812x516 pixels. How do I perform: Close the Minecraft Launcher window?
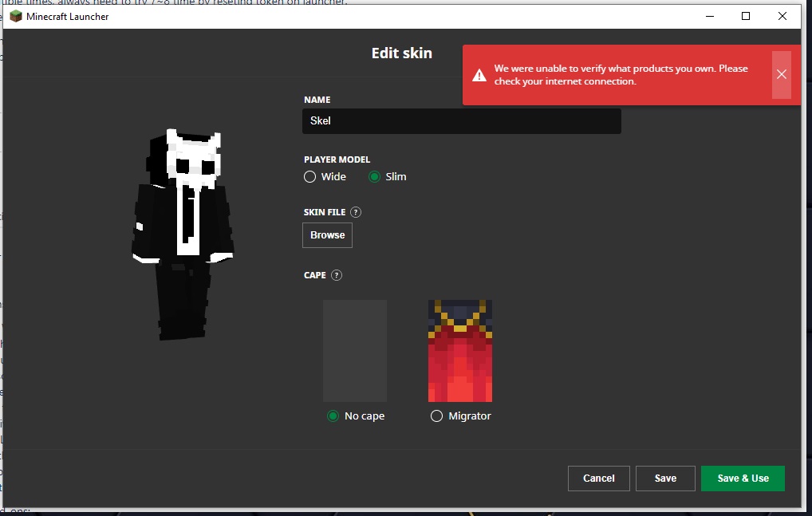(782, 16)
